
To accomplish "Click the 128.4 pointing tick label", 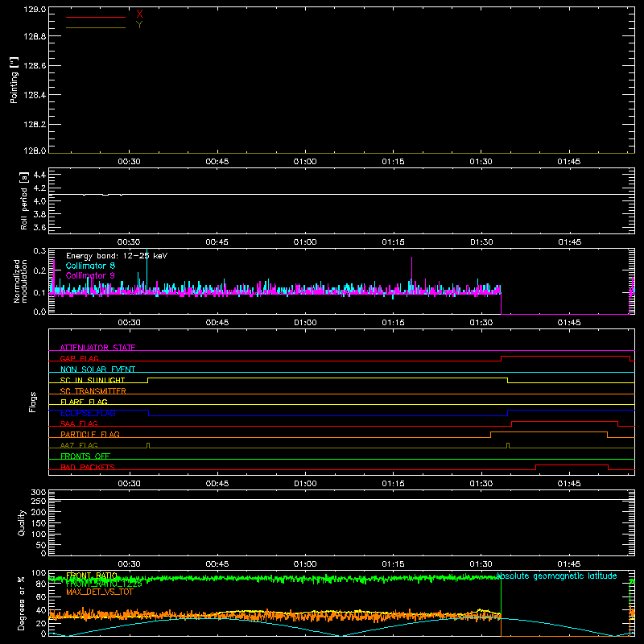I will [35, 95].
